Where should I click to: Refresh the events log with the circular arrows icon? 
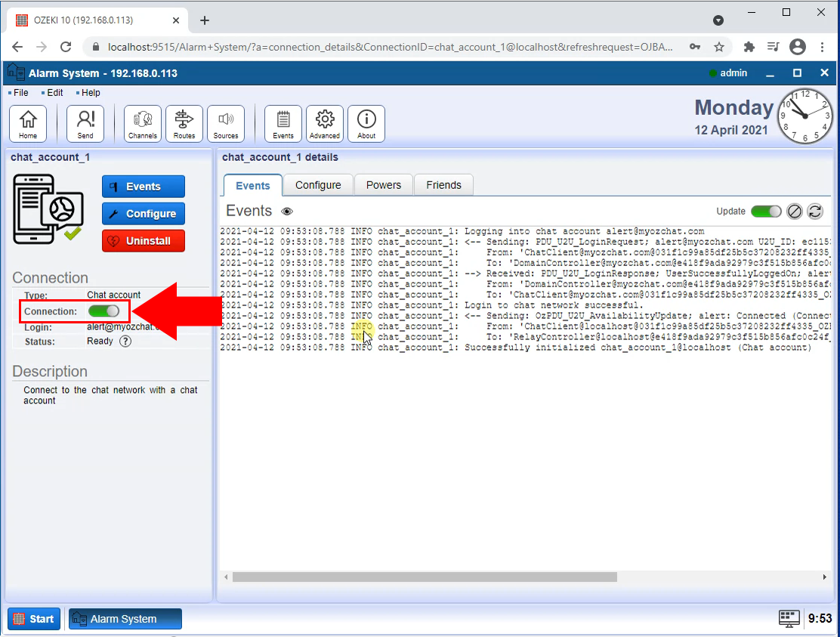(815, 212)
